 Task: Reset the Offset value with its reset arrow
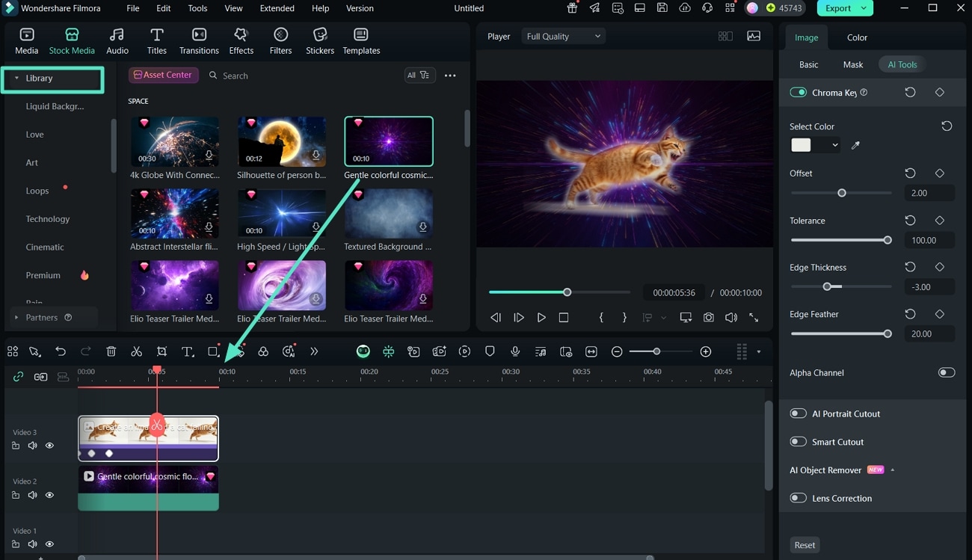pyautogui.click(x=910, y=173)
